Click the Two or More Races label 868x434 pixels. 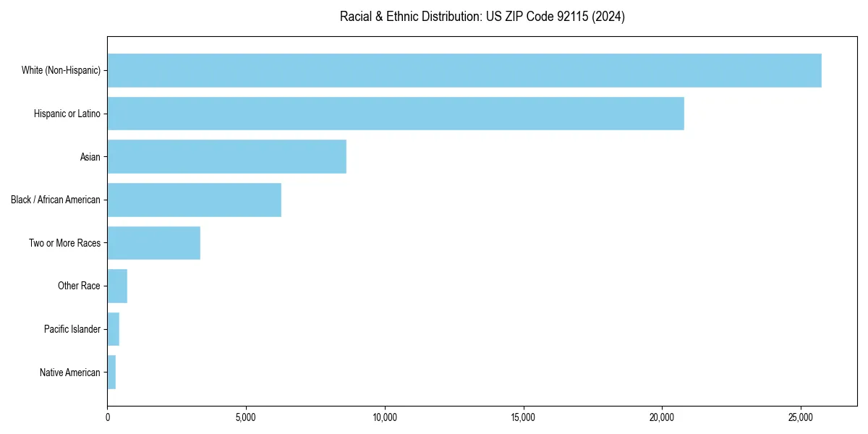point(64,242)
